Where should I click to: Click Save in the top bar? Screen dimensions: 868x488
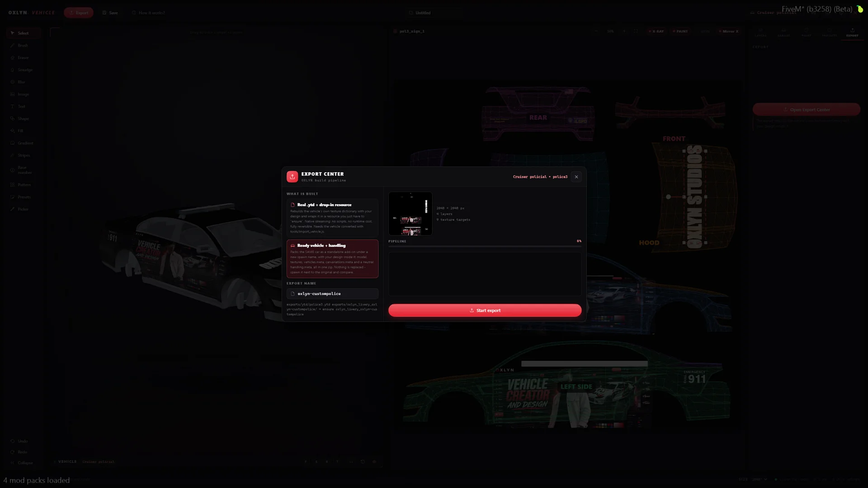click(x=110, y=13)
